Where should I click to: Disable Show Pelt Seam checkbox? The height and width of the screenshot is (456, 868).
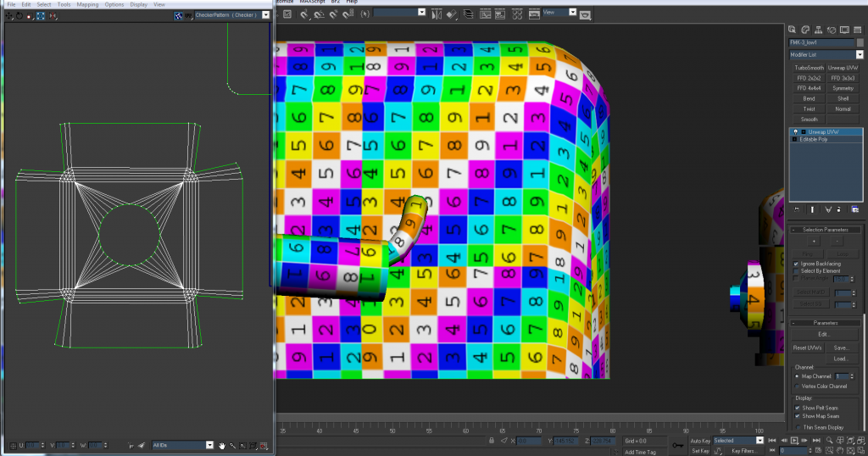pyautogui.click(x=798, y=408)
